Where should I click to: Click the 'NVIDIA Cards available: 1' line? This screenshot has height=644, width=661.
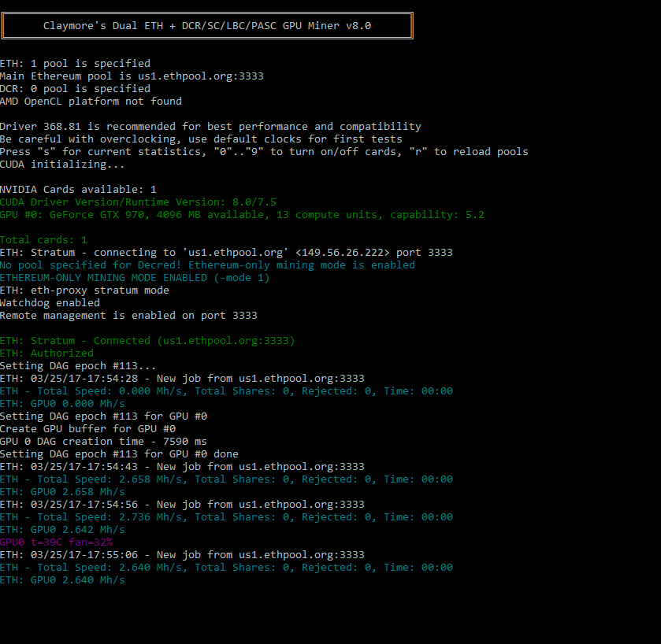[x=78, y=190]
